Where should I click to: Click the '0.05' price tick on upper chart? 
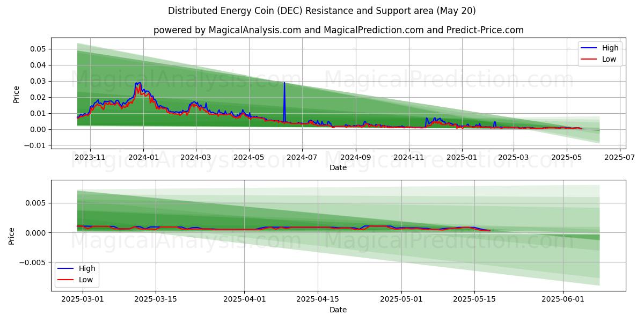tap(39, 49)
